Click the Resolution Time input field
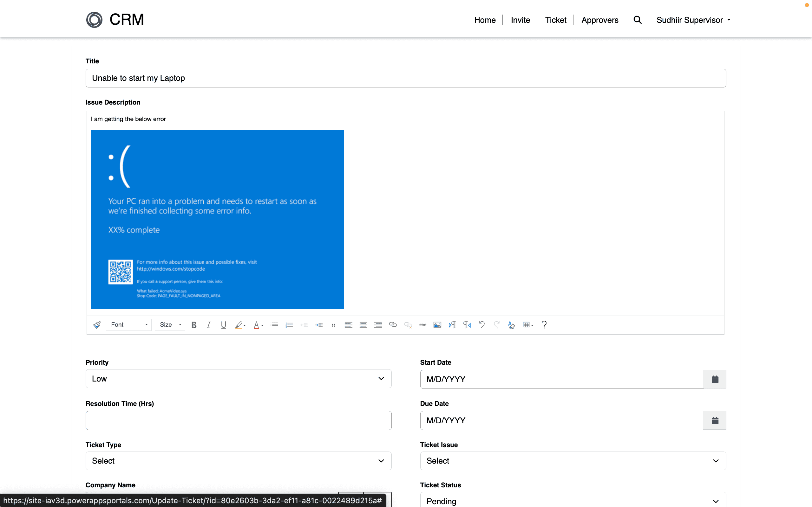This screenshot has height=507, width=812. click(238, 420)
